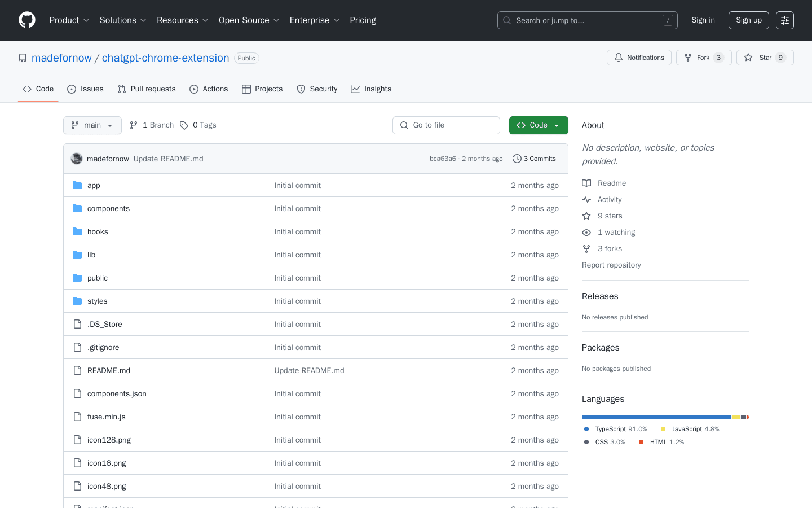812x508 pixels.
Task: View the 3 Commits history link
Action: click(534, 159)
